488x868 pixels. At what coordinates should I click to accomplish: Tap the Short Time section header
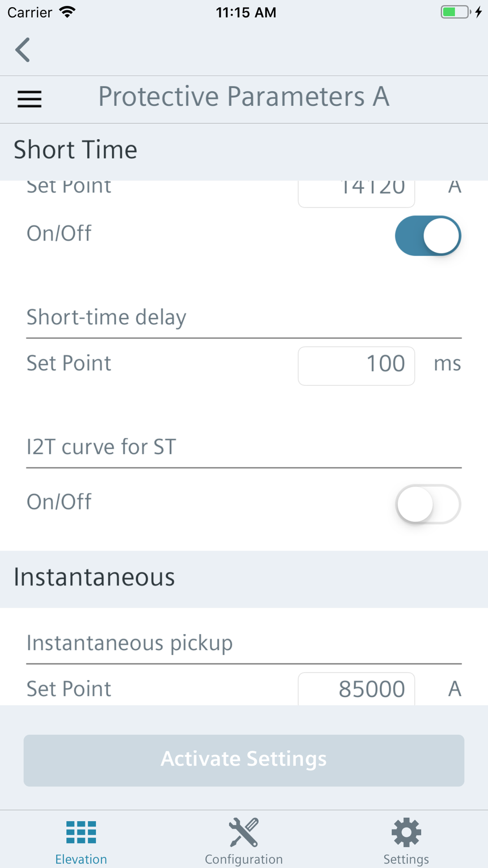tap(75, 149)
